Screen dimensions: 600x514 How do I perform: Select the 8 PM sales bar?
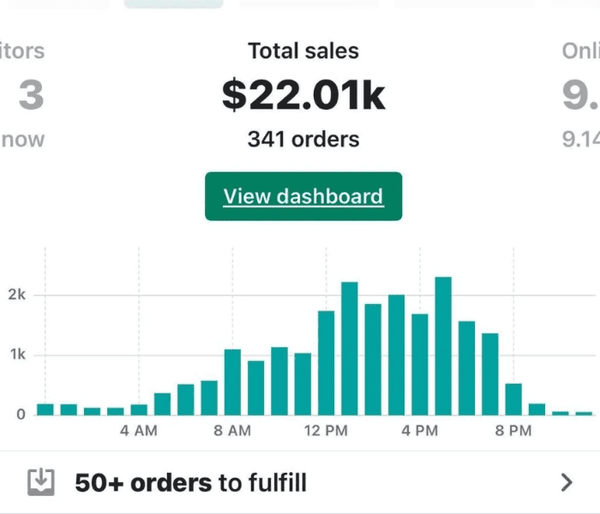513,398
